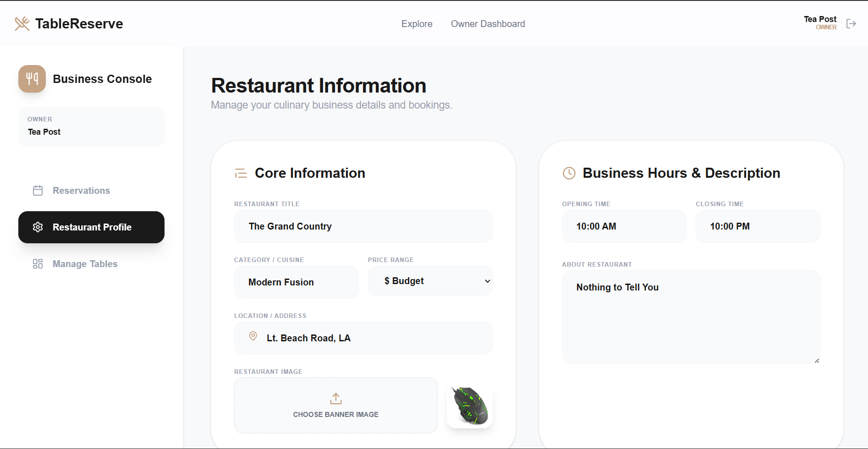Edit the Category / Cuisine field
This screenshot has height=449, width=868.
coord(296,282)
